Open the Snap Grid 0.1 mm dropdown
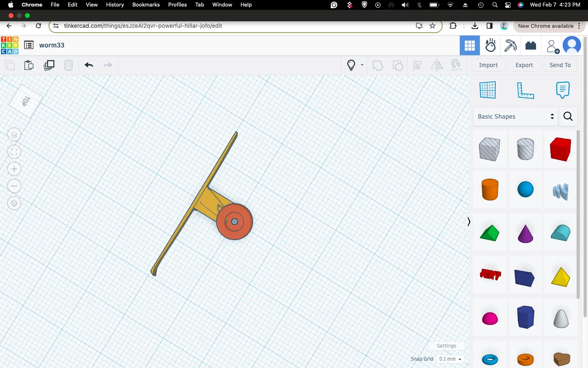This screenshot has width=588, height=368. 450,359
